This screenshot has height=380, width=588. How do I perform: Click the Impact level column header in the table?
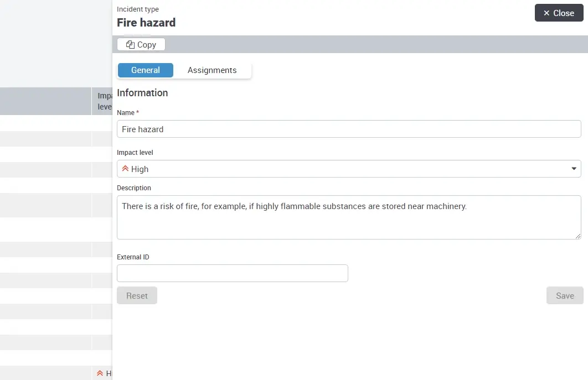(104, 101)
